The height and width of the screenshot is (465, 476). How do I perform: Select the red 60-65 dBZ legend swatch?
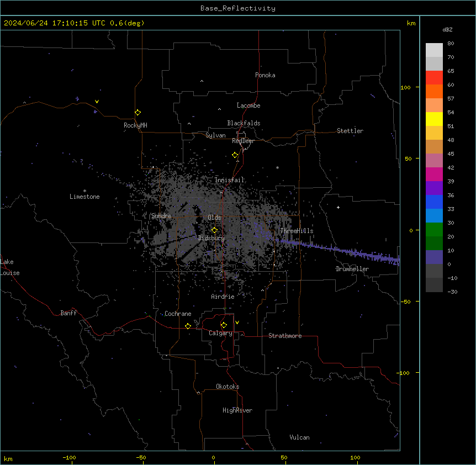click(x=434, y=78)
